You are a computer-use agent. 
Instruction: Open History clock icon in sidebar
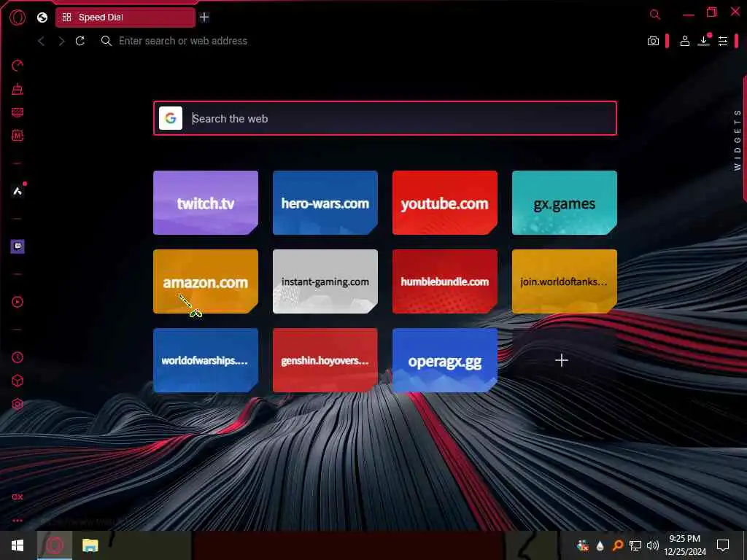[x=18, y=357]
